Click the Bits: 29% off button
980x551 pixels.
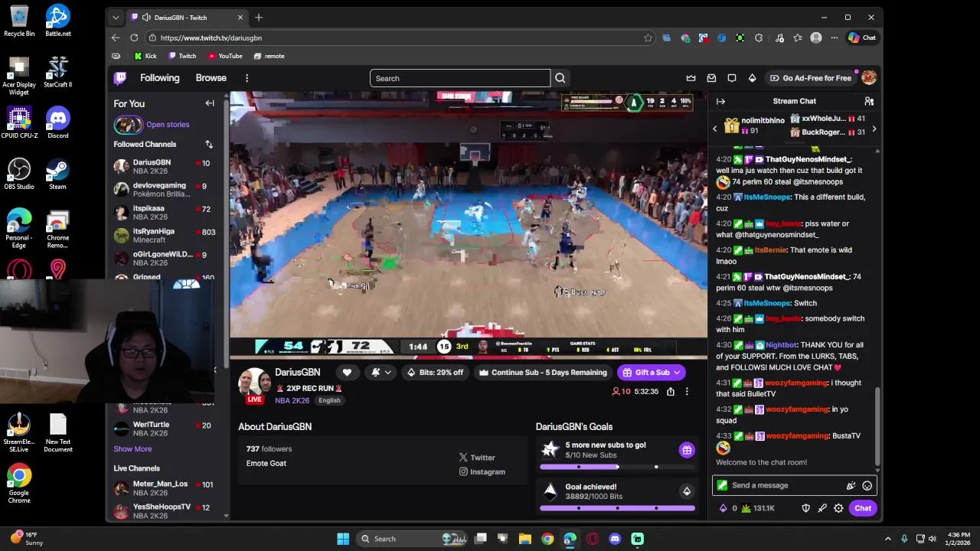coord(435,373)
